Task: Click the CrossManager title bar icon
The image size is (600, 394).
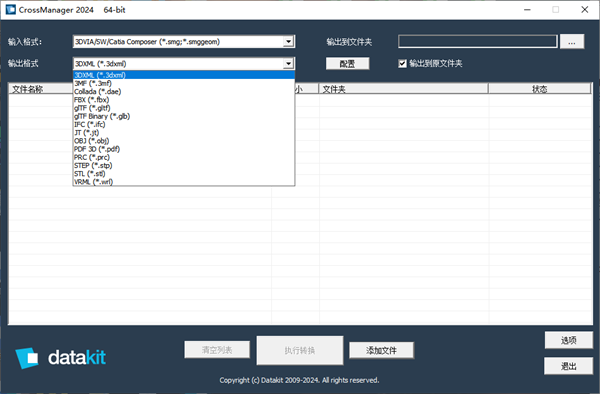Action: pos(11,10)
